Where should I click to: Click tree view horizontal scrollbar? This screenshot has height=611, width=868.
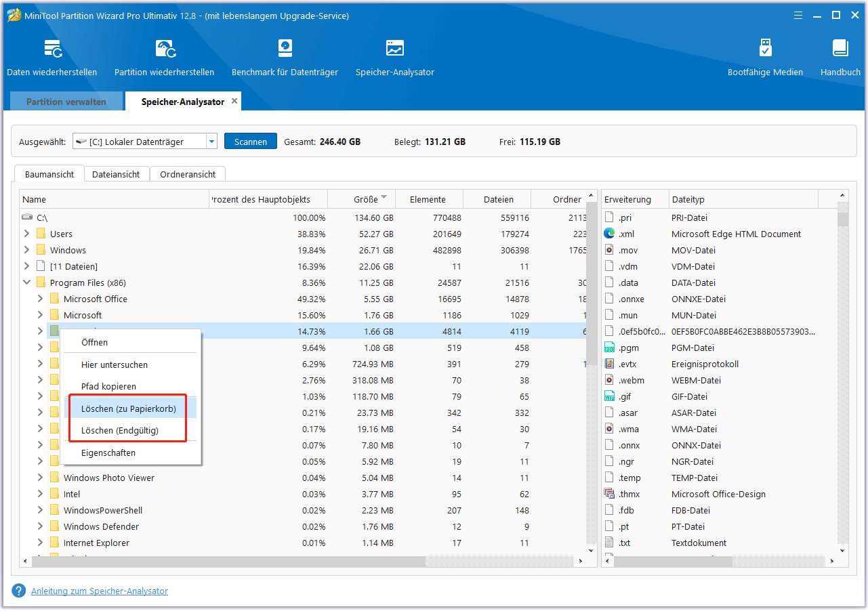[228, 562]
